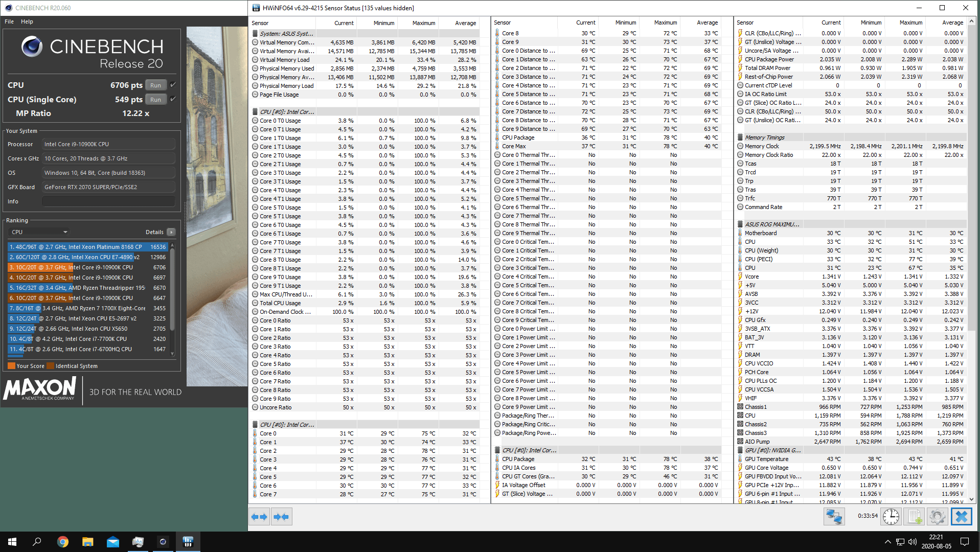Open HWiNFO sensor settings gear icon
The width and height of the screenshot is (980, 552).
point(937,517)
